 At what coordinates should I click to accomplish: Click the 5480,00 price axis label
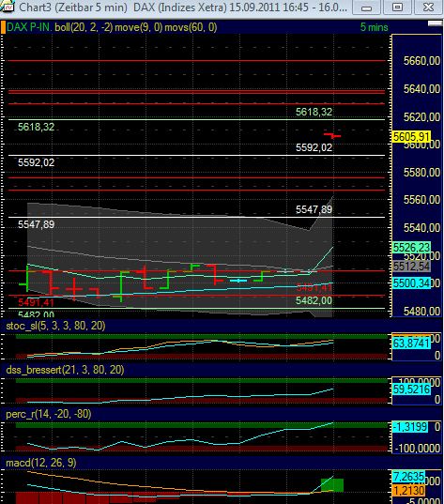coord(421,312)
